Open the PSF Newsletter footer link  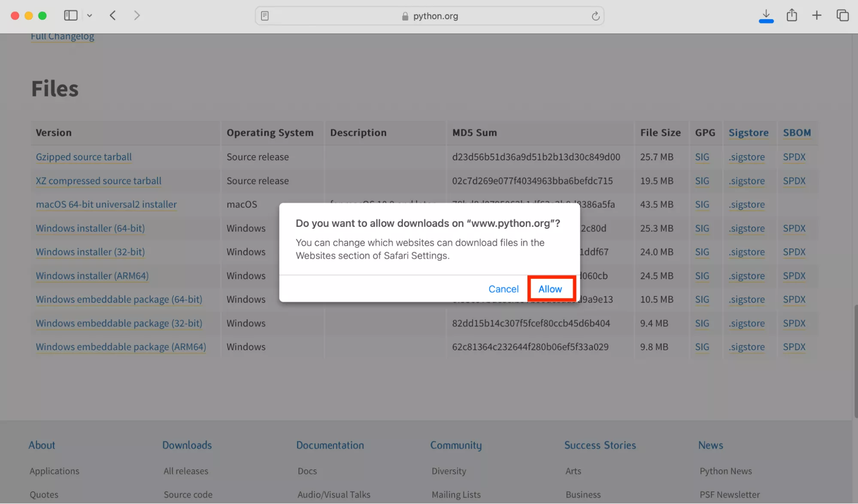[730, 495]
